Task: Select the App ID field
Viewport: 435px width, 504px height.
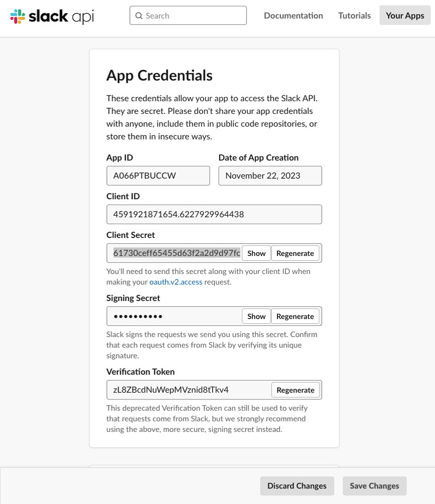Action: tap(158, 175)
